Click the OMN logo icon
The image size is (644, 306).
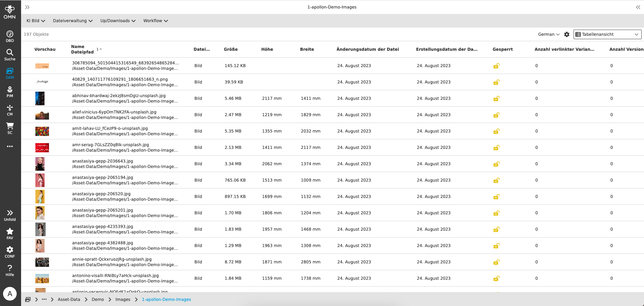(x=10, y=12)
